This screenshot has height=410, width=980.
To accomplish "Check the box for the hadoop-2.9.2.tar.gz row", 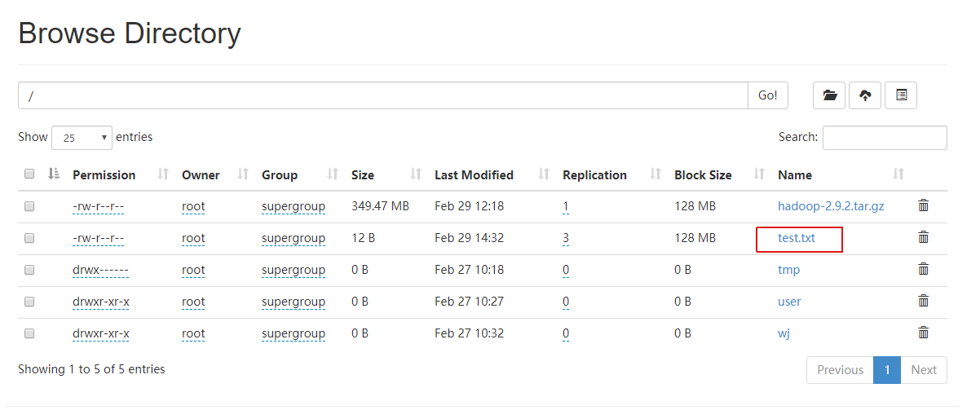I will point(29,206).
